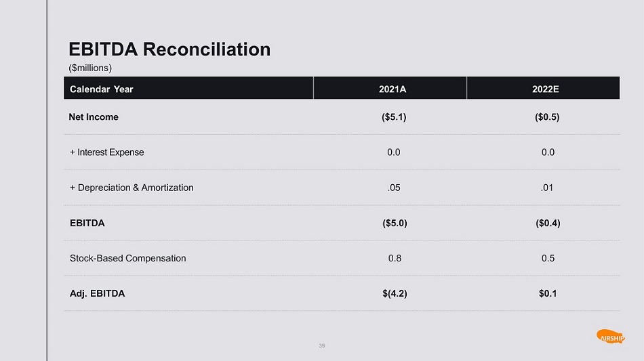Click the .01 depreciation value
644x361 pixels.
(546, 188)
